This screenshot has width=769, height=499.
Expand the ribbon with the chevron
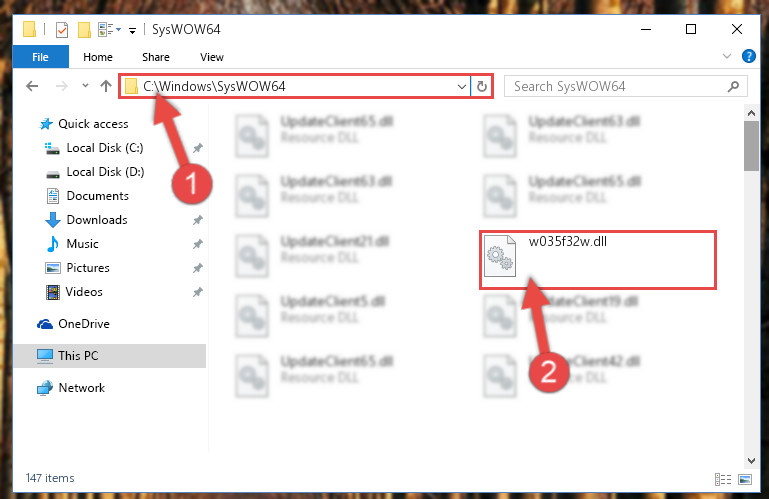point(727,56)
